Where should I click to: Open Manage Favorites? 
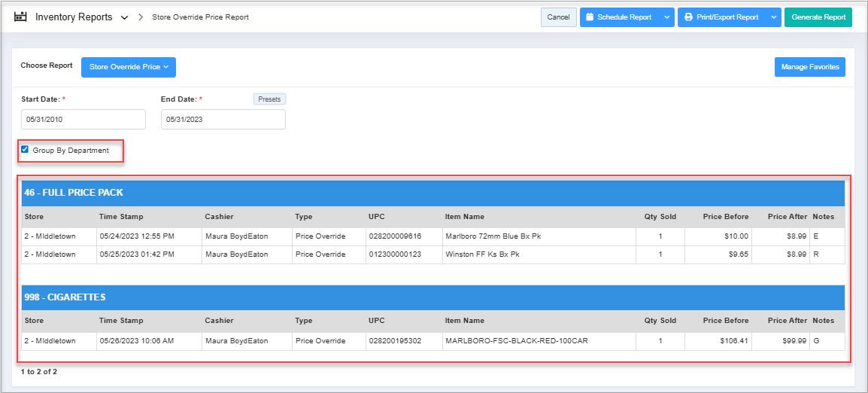point(809,67)
